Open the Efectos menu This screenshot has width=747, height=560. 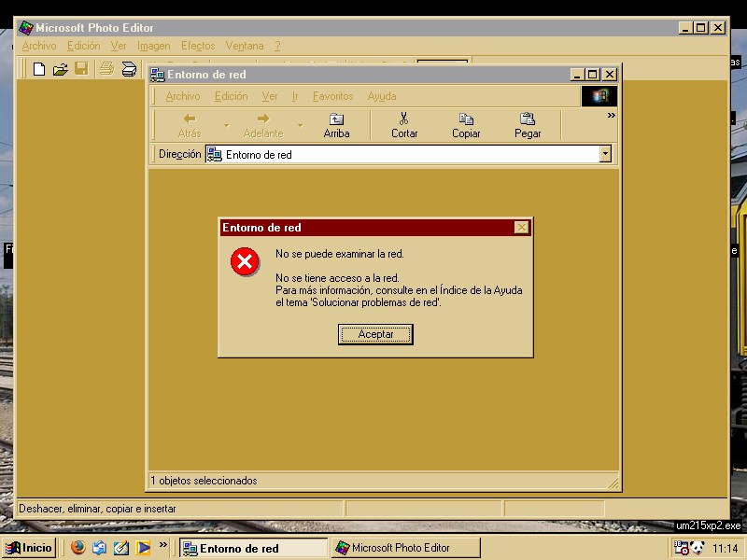click(198, 46)
